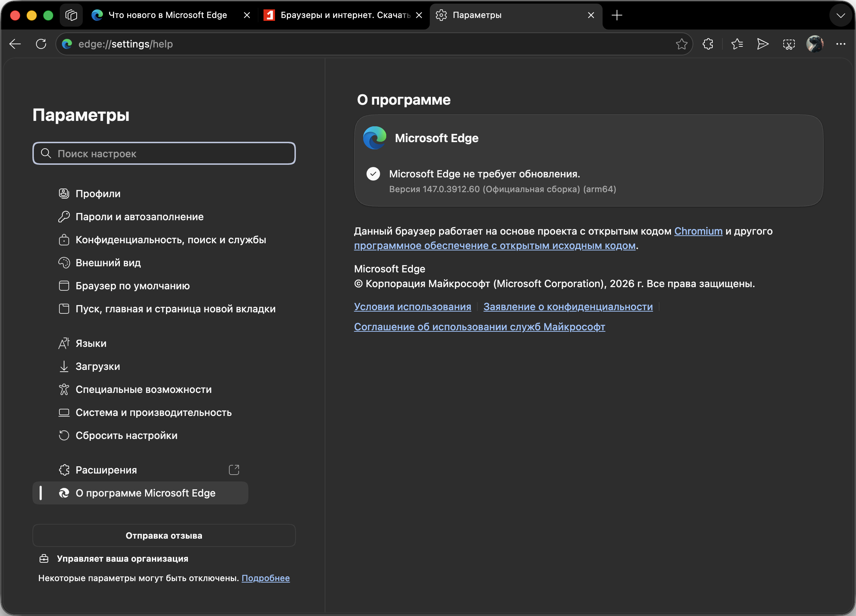
Task: Switch to "Что нового в Microsoft Edge" tab
Action: click(x=168, y=15)
